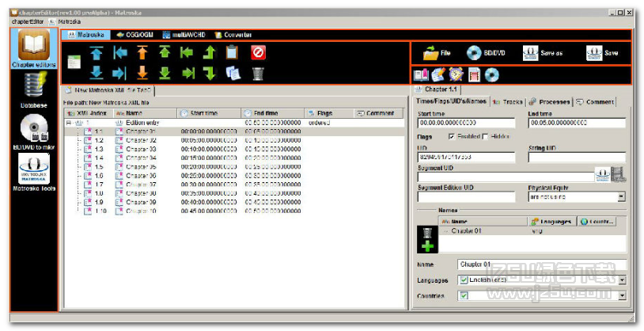Select the Chapter 02 row
Viewport: 644px width, 331px height.
(234, 140)
